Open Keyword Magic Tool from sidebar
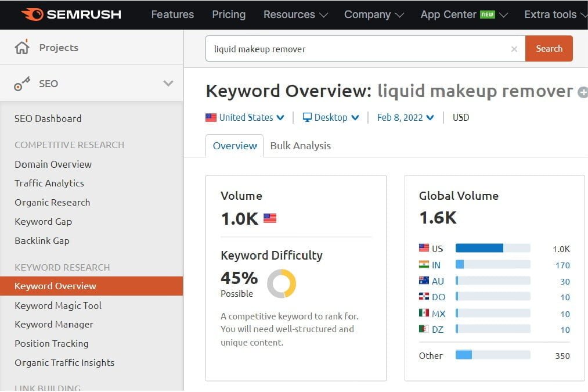The image size is (588, 392). click(57, 305)
